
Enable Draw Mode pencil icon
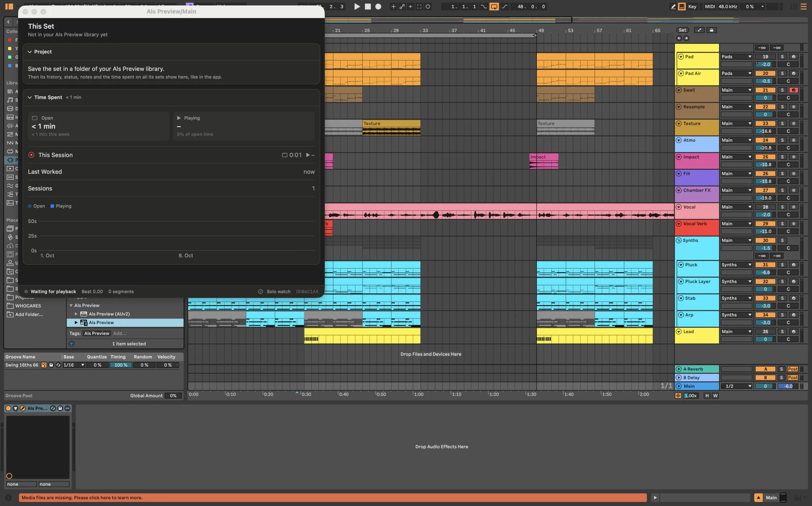[673, 6]
